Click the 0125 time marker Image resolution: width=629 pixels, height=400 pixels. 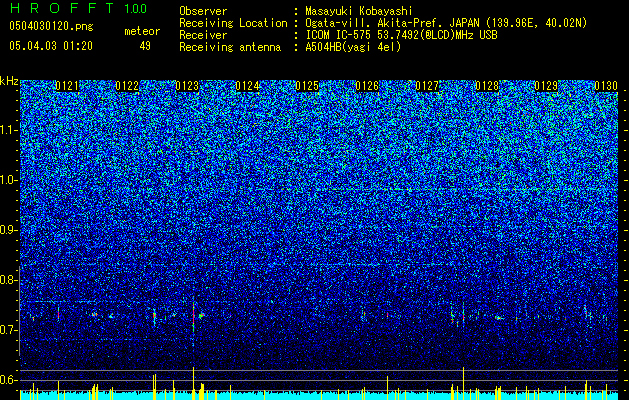[307, 86]
